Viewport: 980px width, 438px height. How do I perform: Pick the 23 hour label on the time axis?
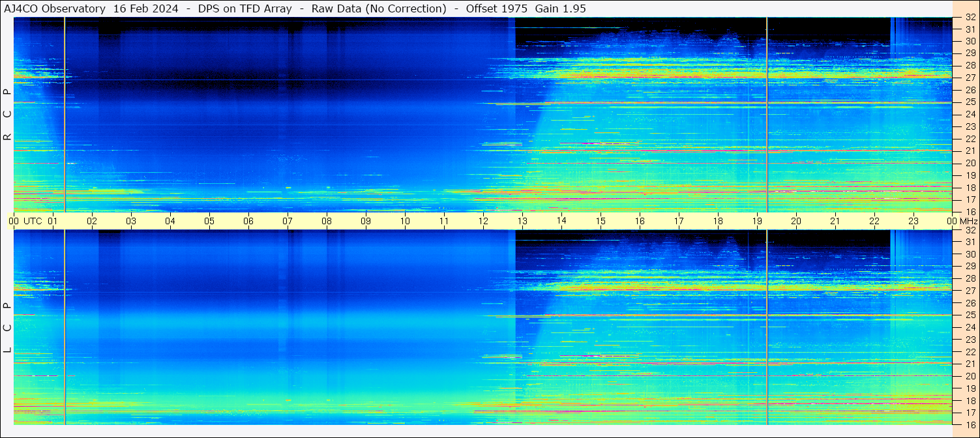[913, 221]
